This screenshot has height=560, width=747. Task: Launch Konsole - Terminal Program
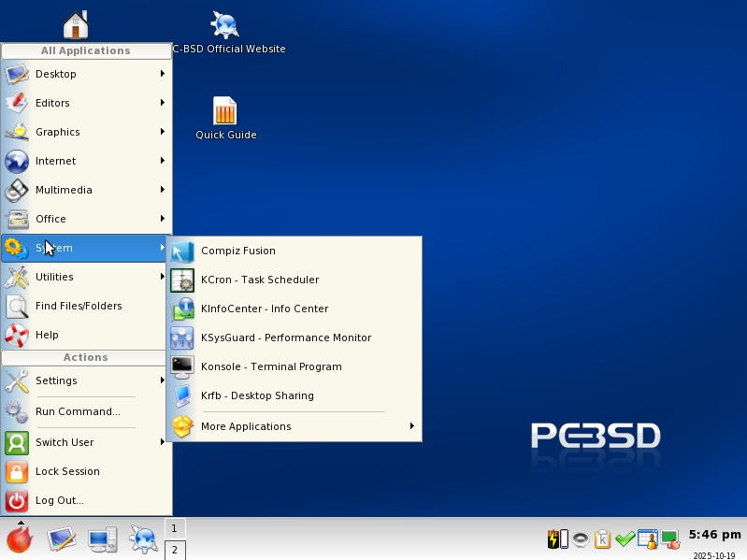(x=294, y=367)
